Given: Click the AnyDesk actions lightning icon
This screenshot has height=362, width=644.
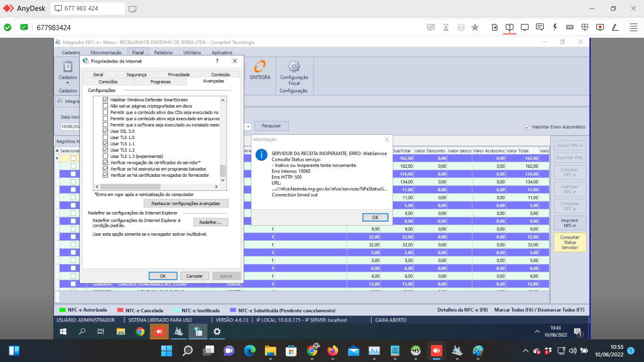Looking at the screenshot, I should 555,27.
